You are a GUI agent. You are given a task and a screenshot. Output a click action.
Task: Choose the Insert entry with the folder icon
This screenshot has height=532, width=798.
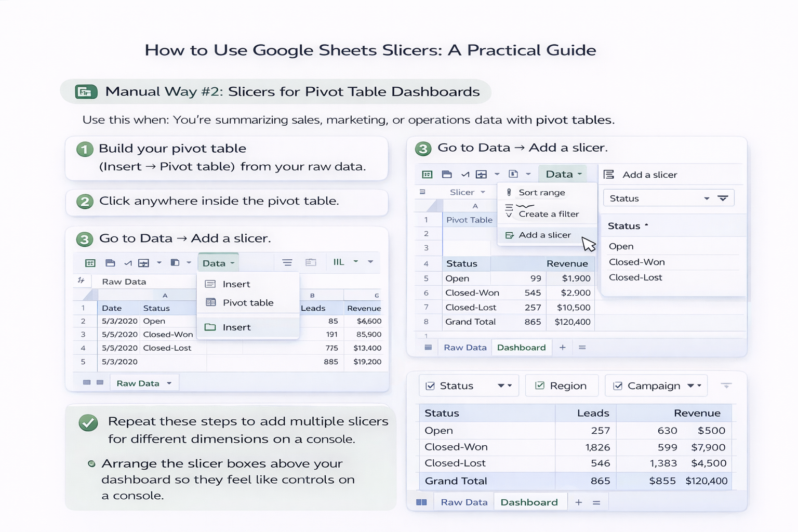coord(248,327)
